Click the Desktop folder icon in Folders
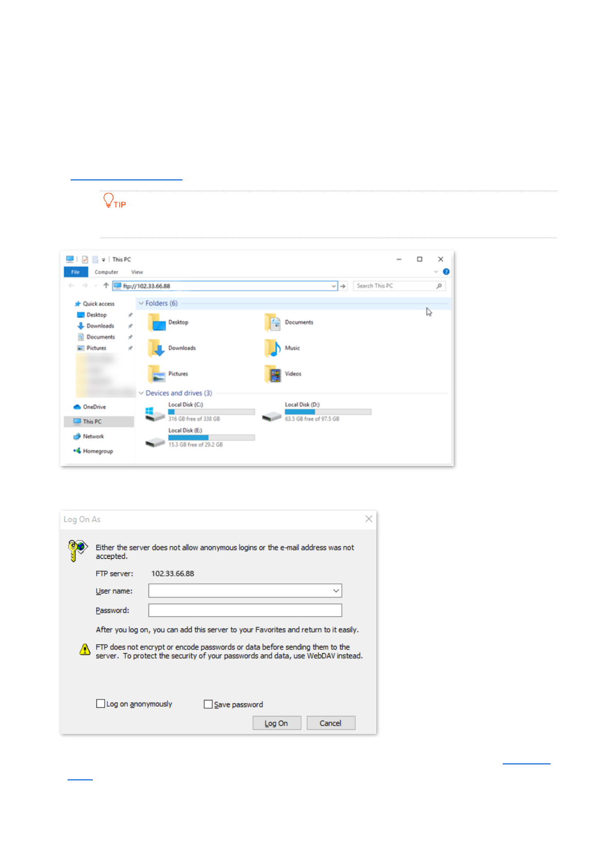This screenshot has height=868, width=614. coord(156,323)
